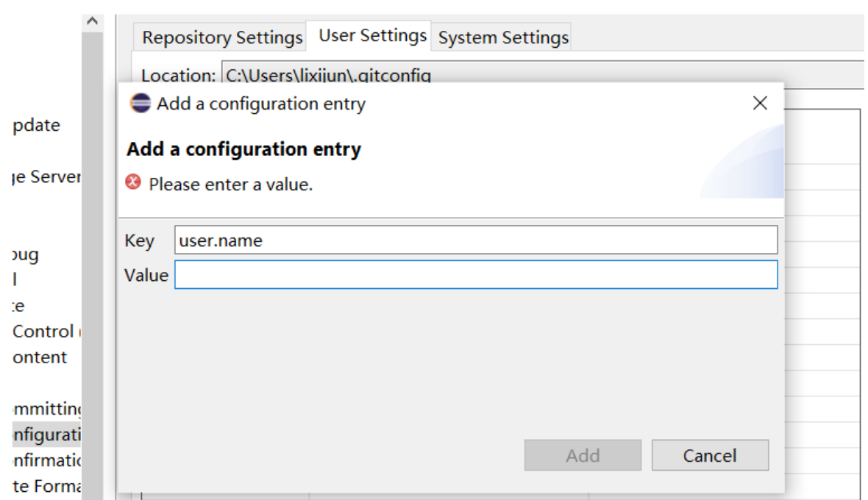
Task: Select the highlighted Configuration tree item
Action: point(46,435)
